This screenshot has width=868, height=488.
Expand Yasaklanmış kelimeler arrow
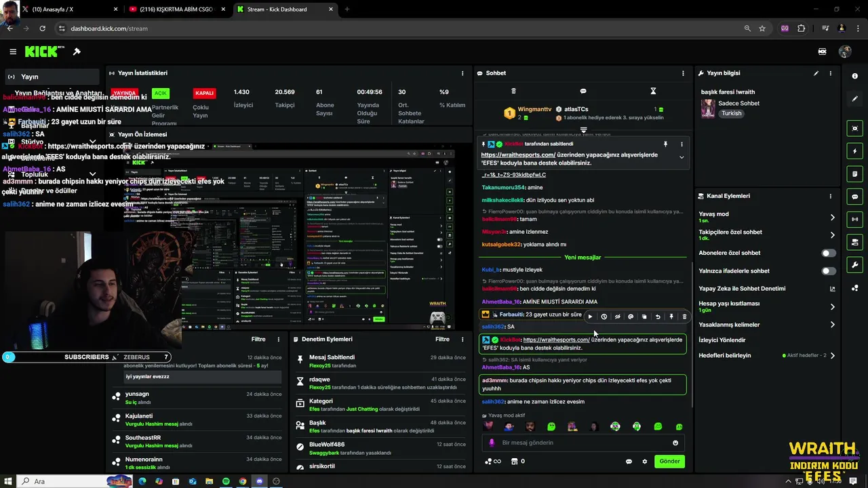pyautogui.click(x=833, y=325)
